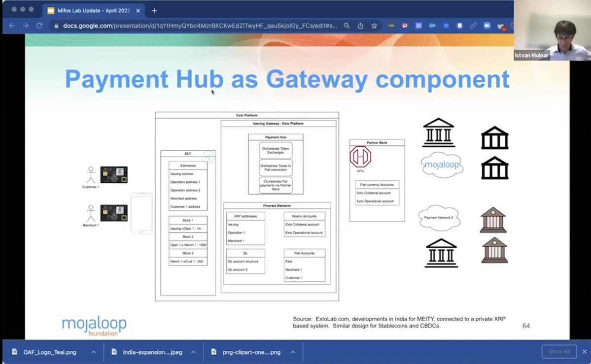
Task: Expand options for OAF_Logo_Teal.png download
Action: [94, 352]
